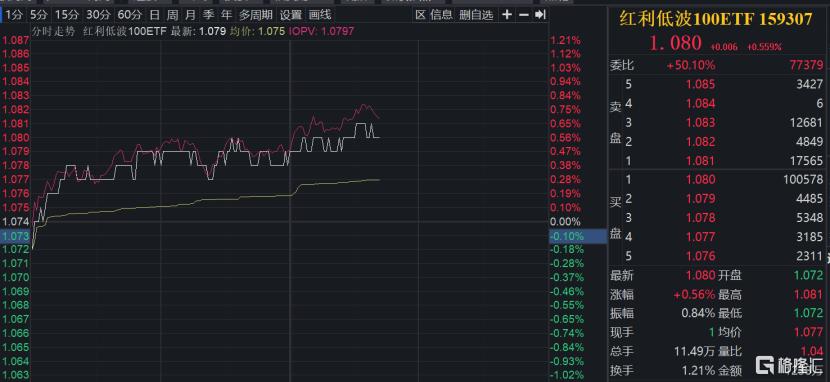This screenshot has height=382, width=830.
Task: Show monthly 月 K-line chart
Action: [x=190, y=15]
